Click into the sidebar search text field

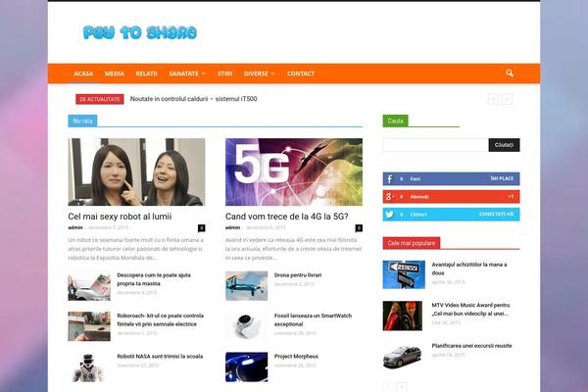tap(435, 145)
